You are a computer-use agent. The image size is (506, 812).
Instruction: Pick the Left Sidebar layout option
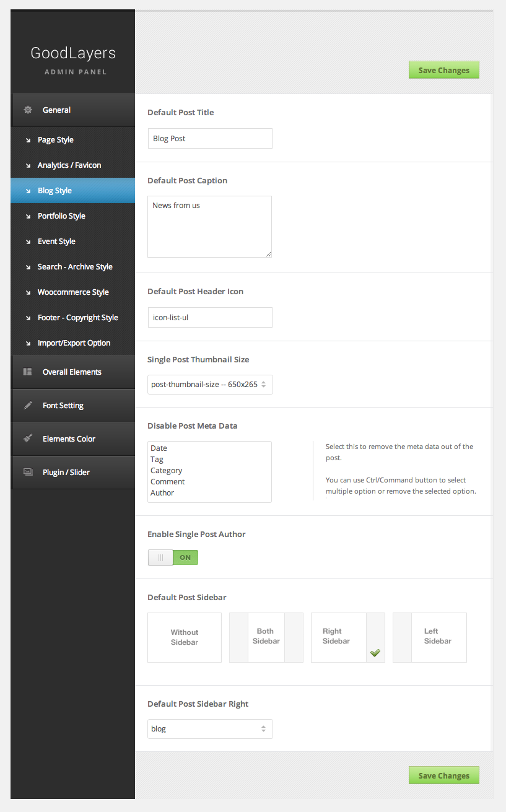(430, 637)
